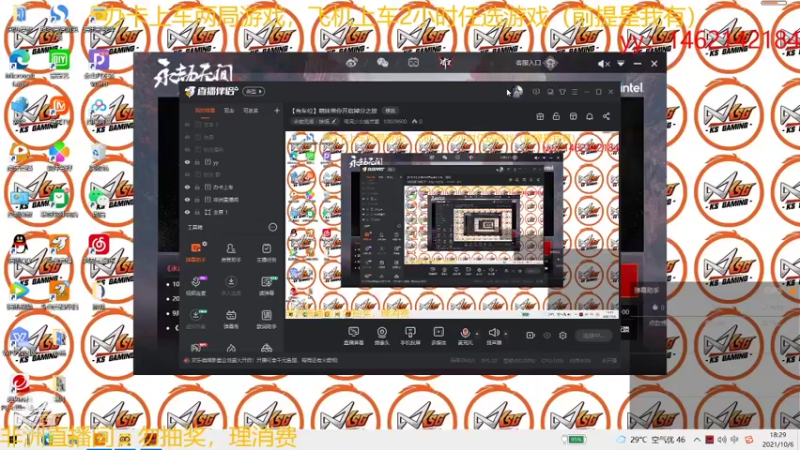Click the record video camera icon
This screenshot has width=800, height=450.
click(530, 335)
